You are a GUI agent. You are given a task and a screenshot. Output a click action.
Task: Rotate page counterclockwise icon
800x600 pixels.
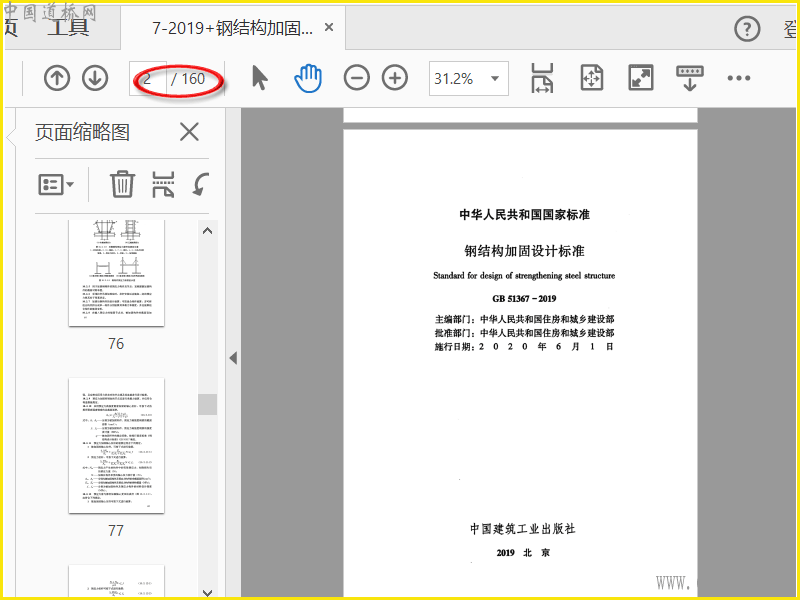pos(201,184)
